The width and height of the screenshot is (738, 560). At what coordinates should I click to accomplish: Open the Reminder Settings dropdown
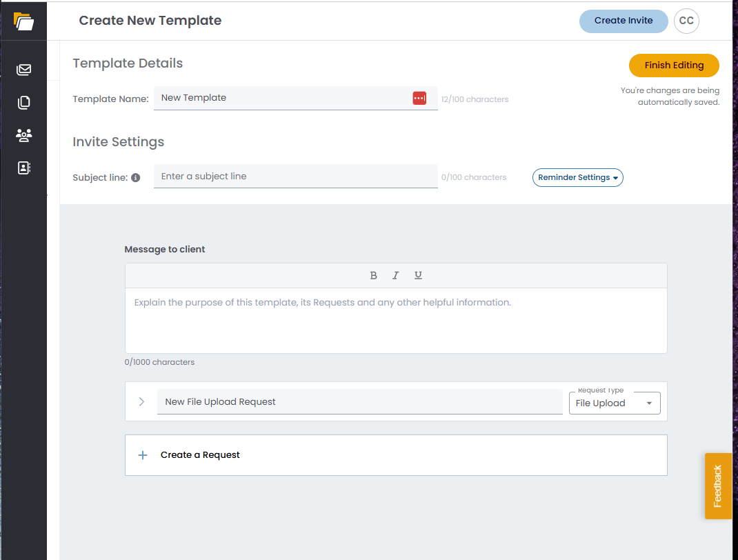tap(577, 177)
